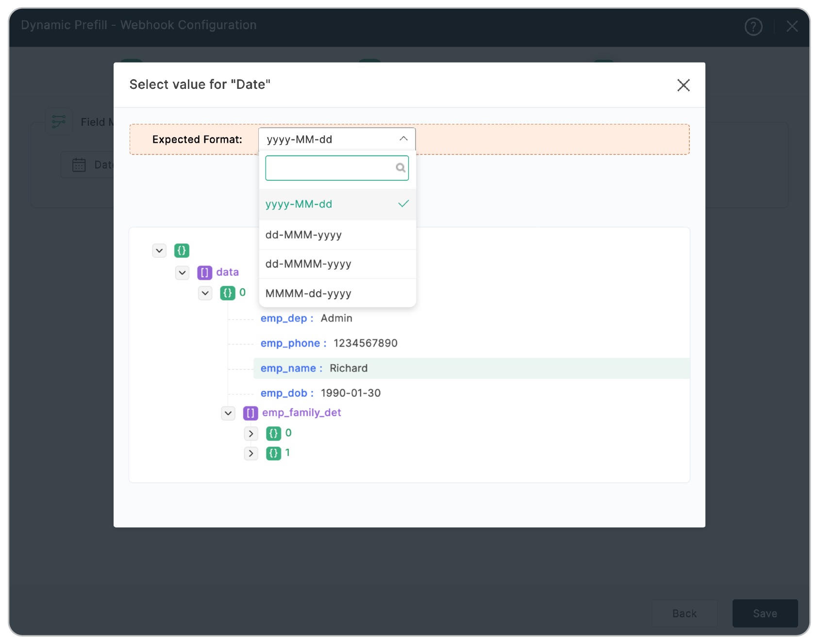819x644 pixels.
Task: Collapse the data array chevron
Action: 182,272
